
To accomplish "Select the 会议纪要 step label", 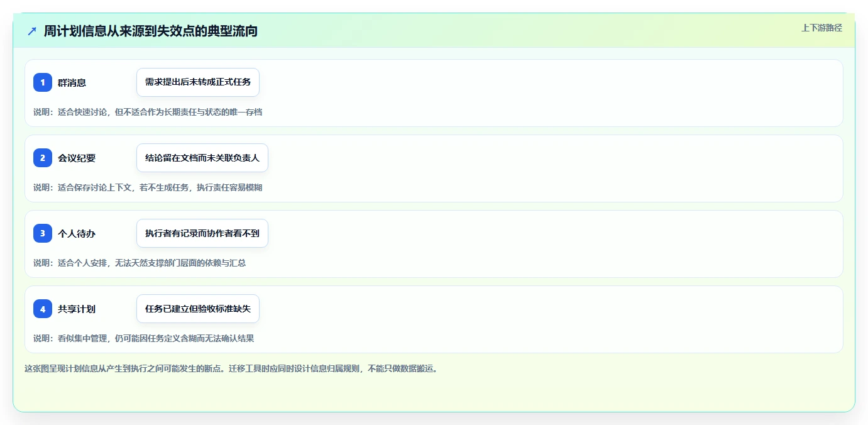I will [77, 158].
